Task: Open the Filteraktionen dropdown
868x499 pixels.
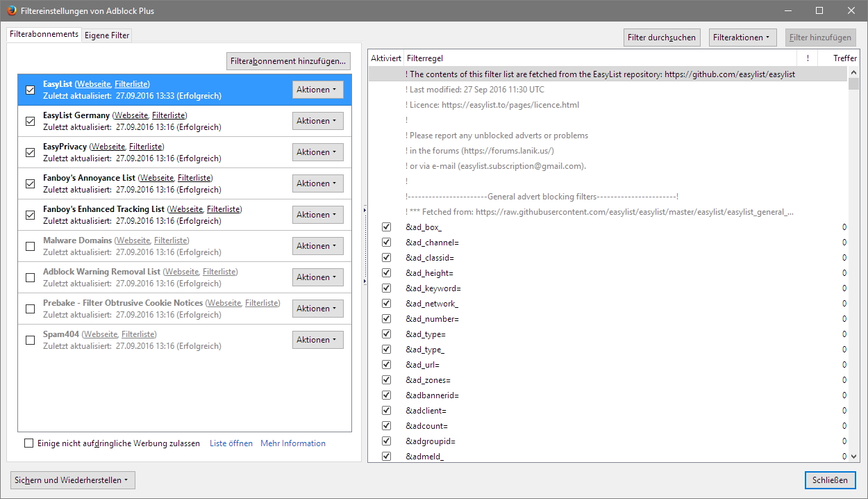Action: pyautogui.click(x=741, y=38)
